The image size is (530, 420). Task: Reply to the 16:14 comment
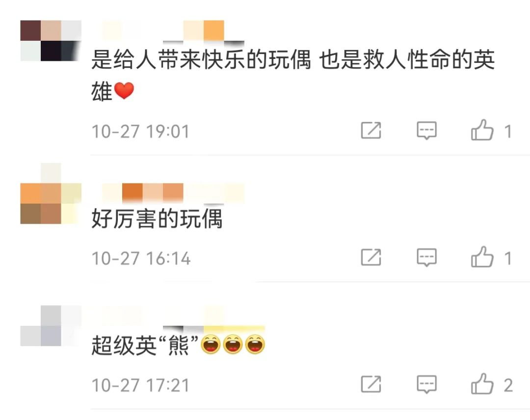click(x=426, y=258)
